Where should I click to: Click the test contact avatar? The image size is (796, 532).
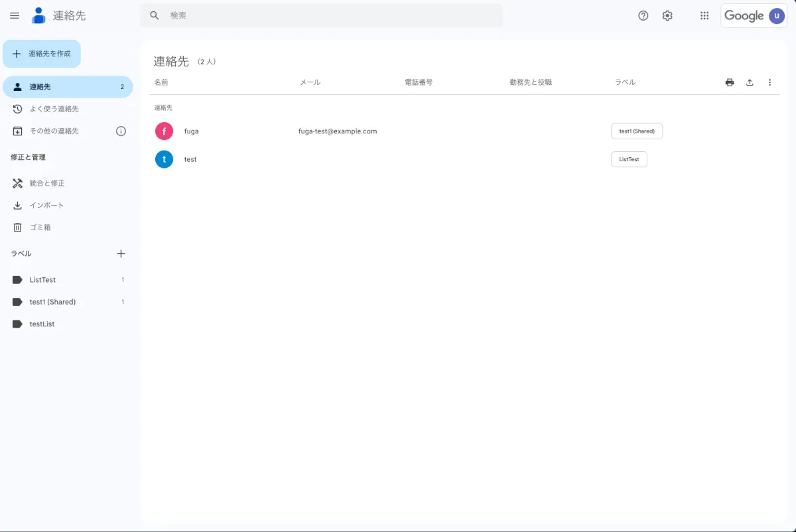click(164, 159)
